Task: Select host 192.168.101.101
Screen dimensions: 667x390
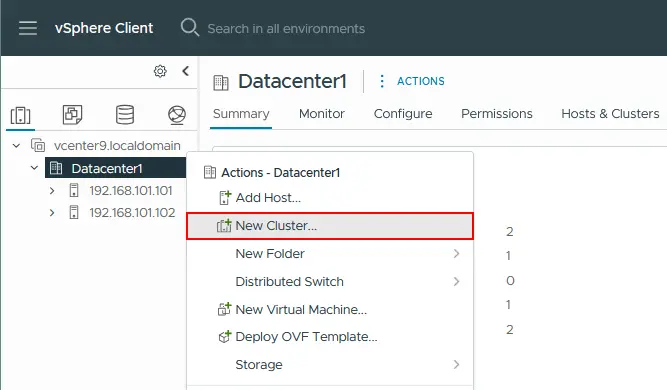Action: coord(131,191)
